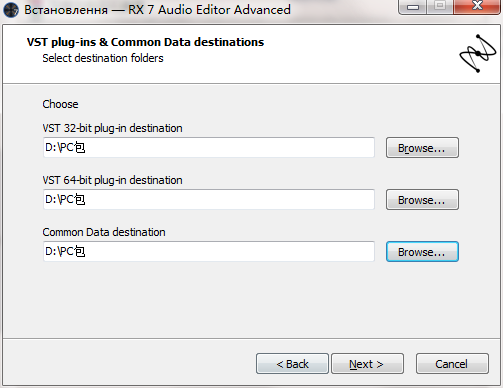Viewport: 503px width, 388px height.
Task: Click the 'Select destination folders' subtitle
Action: pos(103,58)
